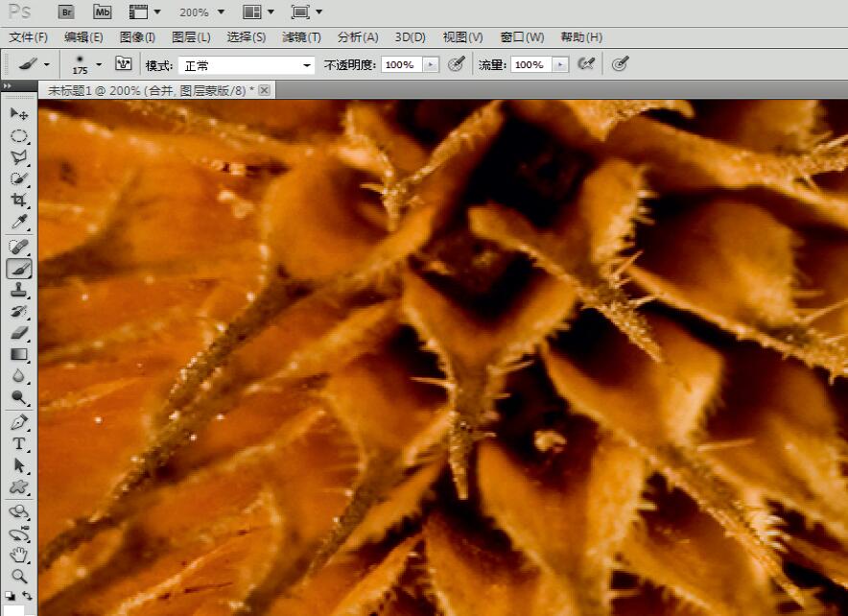Launch Mini Bridge with Mb icon
Screen dimensions: 848x616
[x=102, y=12]
